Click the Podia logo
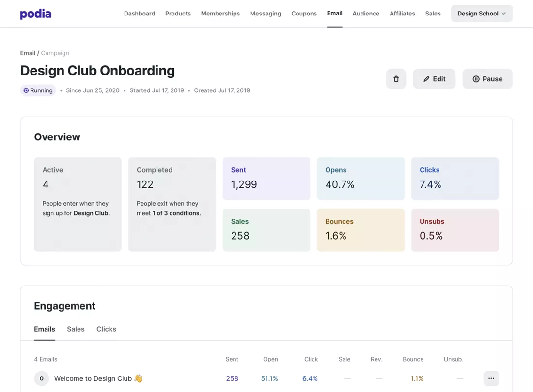This screenshot has width=533, height=392. pyautogui.click(x=35, y=14)
